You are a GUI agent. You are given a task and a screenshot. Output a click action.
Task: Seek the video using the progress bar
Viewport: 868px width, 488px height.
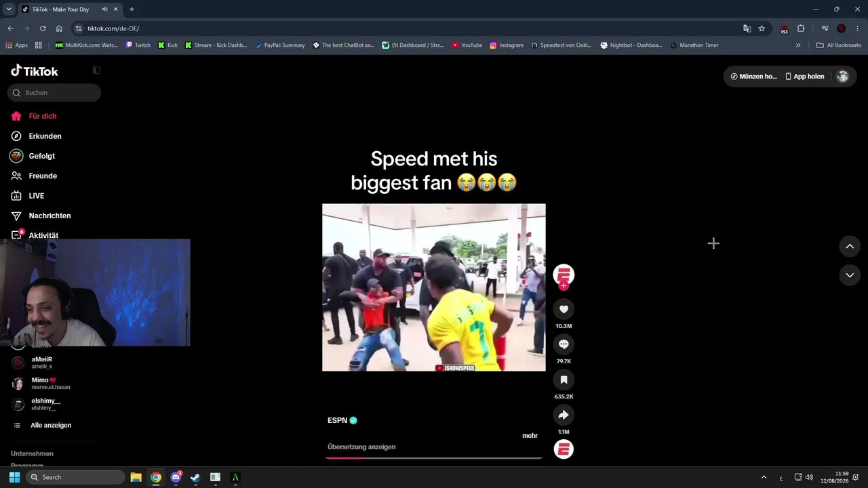coord(434,458)
